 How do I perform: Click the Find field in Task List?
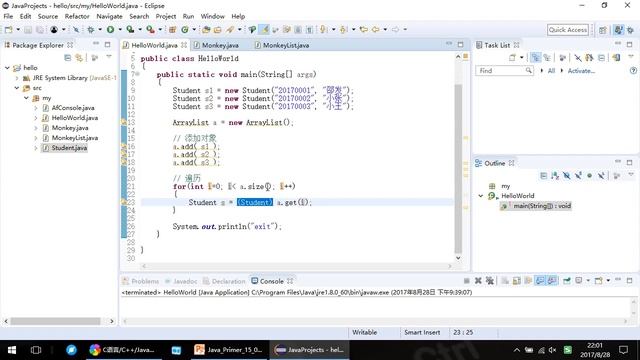504,71
